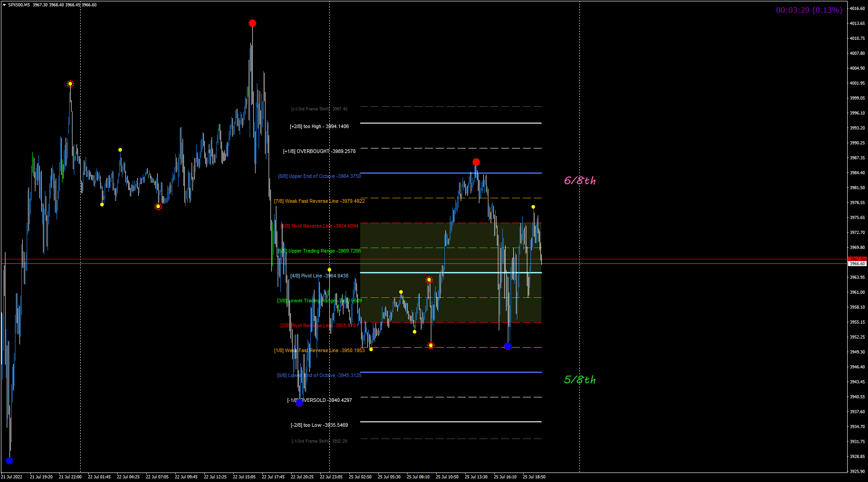Viewport: 868px width, 482px height.
Task: Click the ringed yellow marker just below the Pivot Line
Action: (x=429, y=280)
